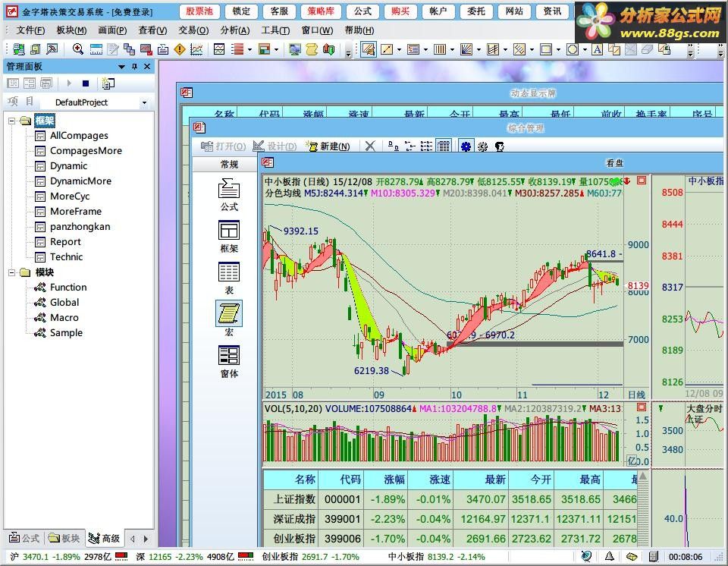Click the 新建(N) button
Viewport: 728px width, 566px height.
coord(328,146)
